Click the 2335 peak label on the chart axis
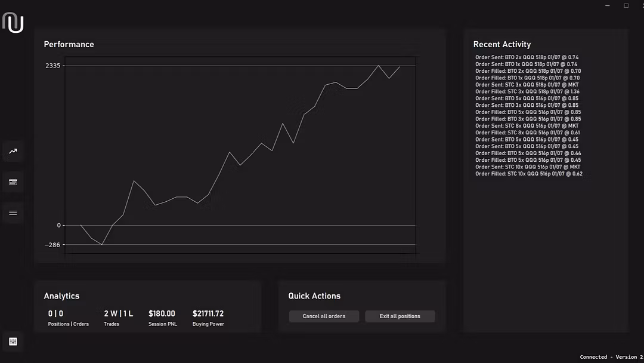The width and height of the screenshot is (644, 363). [53, 66]
